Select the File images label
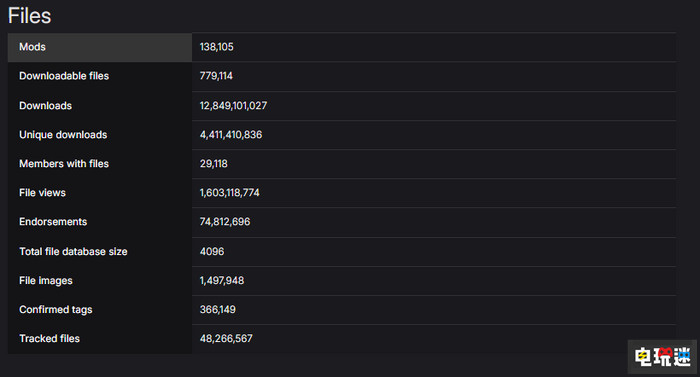This screenshot has height=377, width=700. click(46, 281)
